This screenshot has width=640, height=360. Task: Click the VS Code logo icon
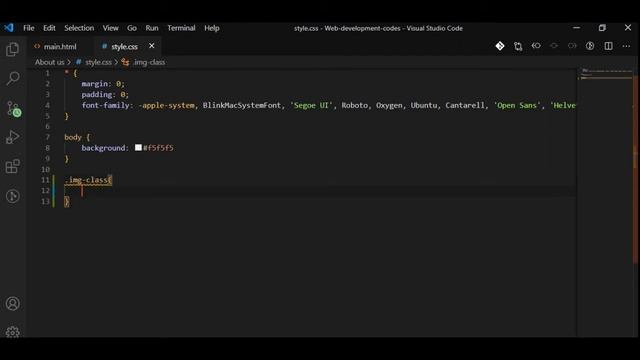[x=9, y=28]
